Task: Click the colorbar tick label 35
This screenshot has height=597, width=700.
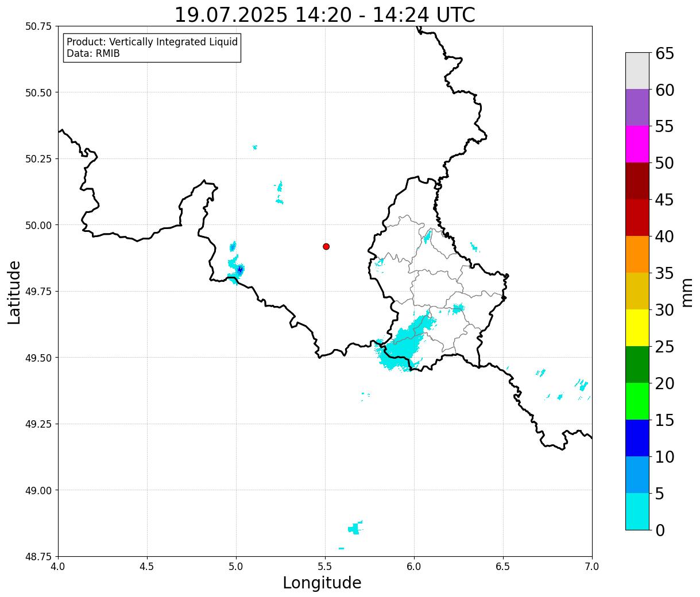Action: (x=664, y=273)
